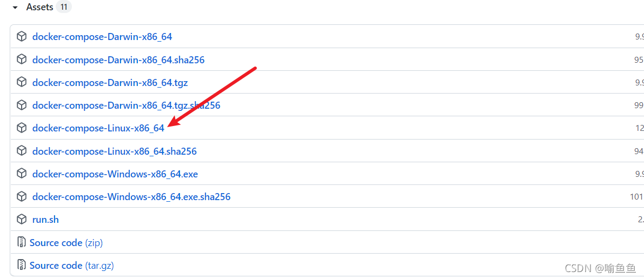
Task: Click package icon beside Darwin-x86_64.tgz.sha256
Action: 21,105
